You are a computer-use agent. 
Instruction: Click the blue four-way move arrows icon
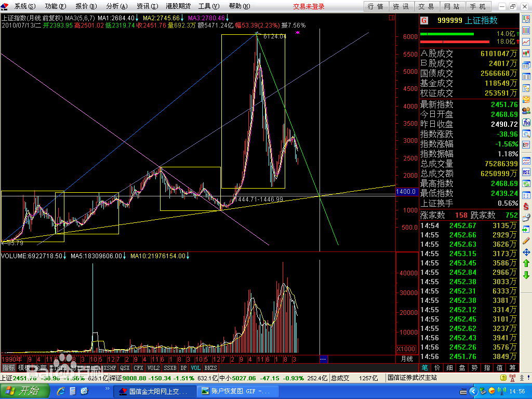(x=526, y=252)
